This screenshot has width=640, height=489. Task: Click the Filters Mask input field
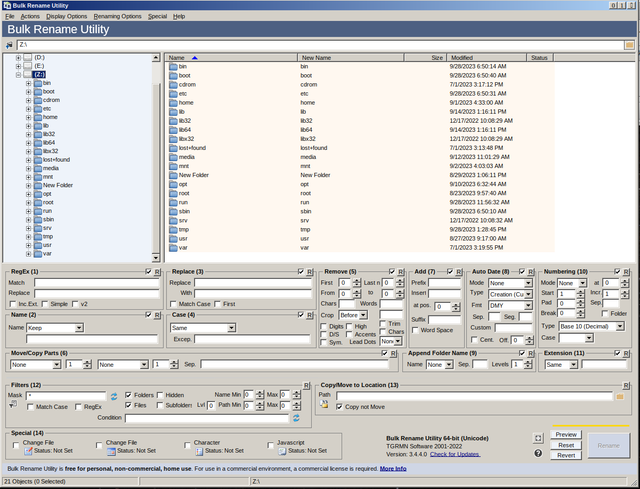point(66,396)
